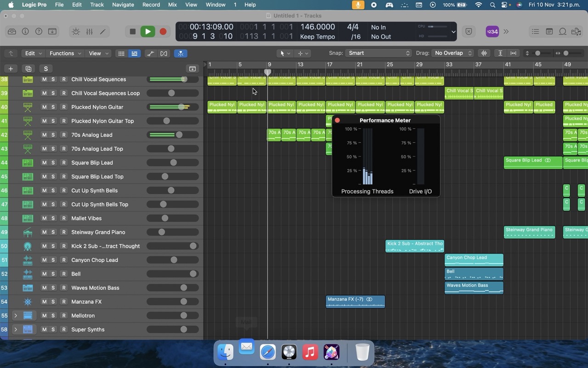Click the waveform zoom icon above the ruler
Screen dimensions: 588x368
pos(484,53)
